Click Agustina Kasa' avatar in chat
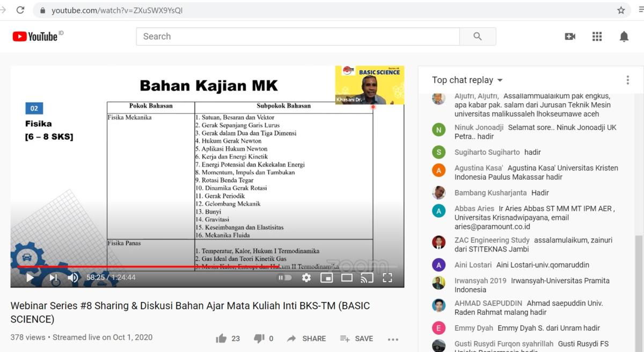Viewport: 644px width, 352px height. [x=439, y=170]
